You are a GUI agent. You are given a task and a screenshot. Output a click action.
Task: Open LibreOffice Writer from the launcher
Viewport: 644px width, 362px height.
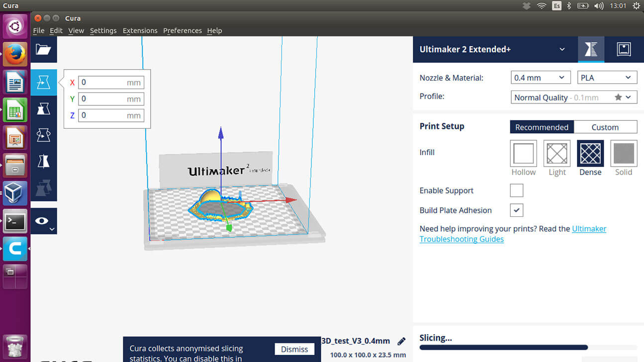(x=15, y=82)
